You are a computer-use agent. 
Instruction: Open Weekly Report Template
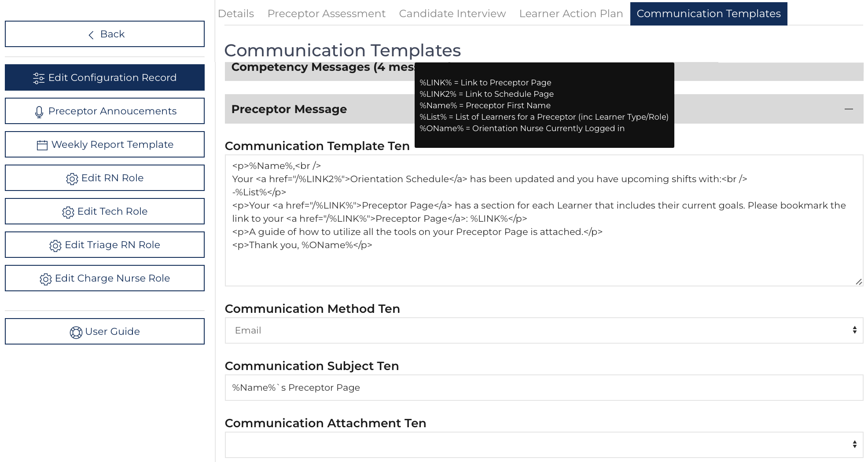point(105,144)
